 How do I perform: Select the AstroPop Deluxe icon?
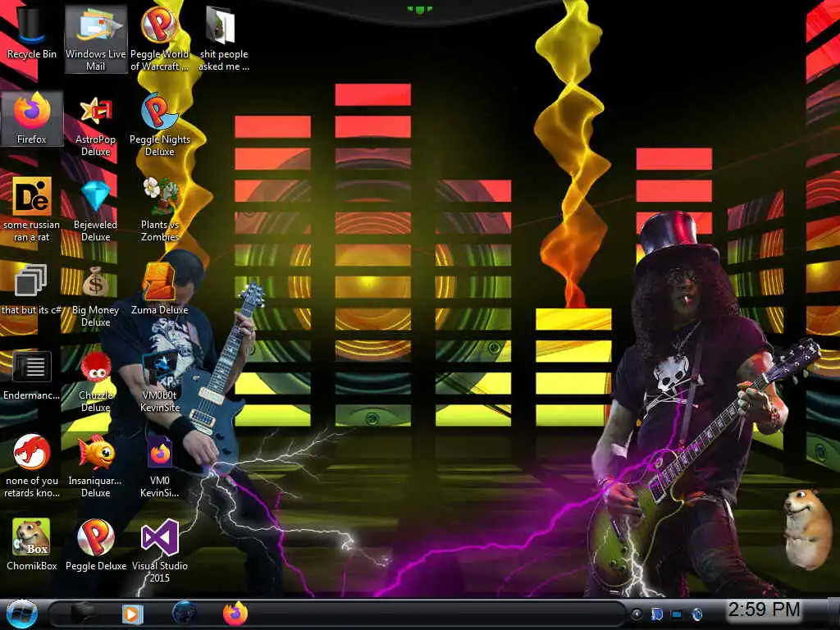pyautogui.click(x=95, y=125)
